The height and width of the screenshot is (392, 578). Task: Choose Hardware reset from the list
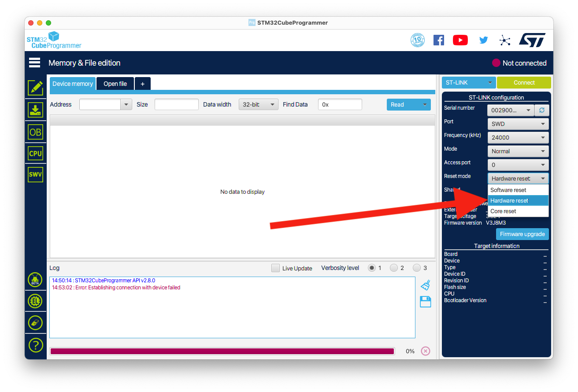[518, 200]
